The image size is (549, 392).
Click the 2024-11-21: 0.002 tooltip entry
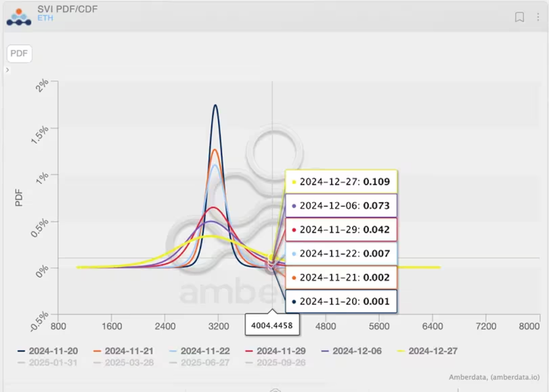[x=342, y=277]
